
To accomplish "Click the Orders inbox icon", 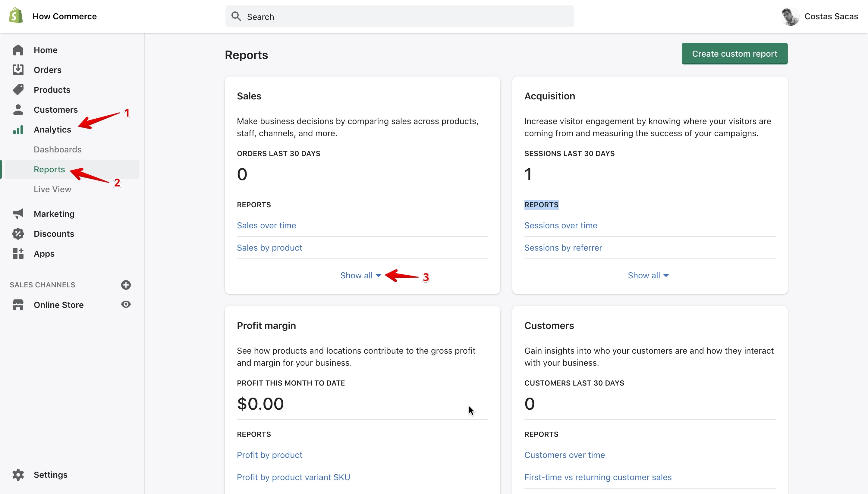I will (x=18, y=70).
